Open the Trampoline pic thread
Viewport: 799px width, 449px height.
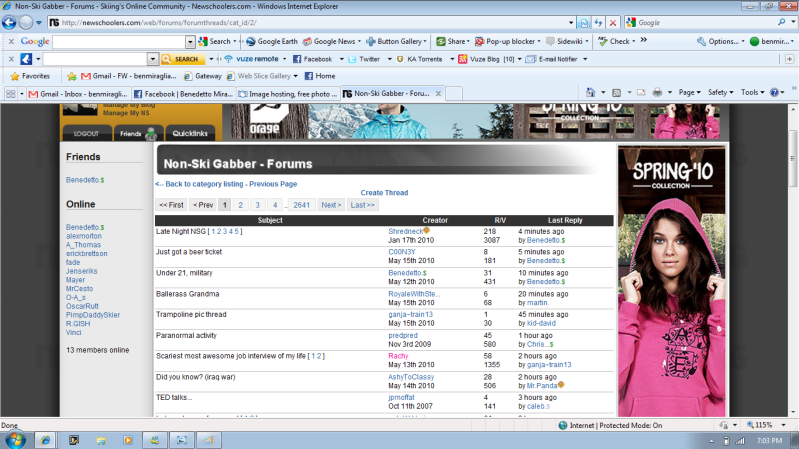pos(191,314)
